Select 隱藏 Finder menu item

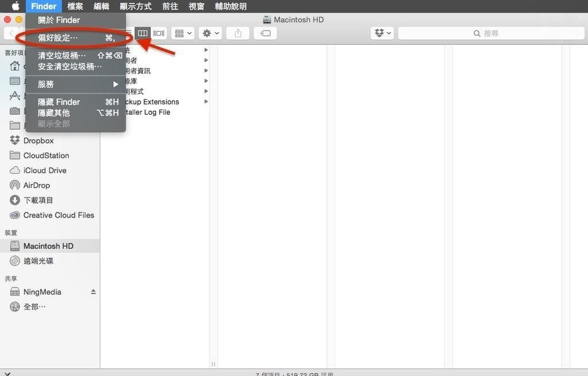pyautogui.click(x=76, y=102)
